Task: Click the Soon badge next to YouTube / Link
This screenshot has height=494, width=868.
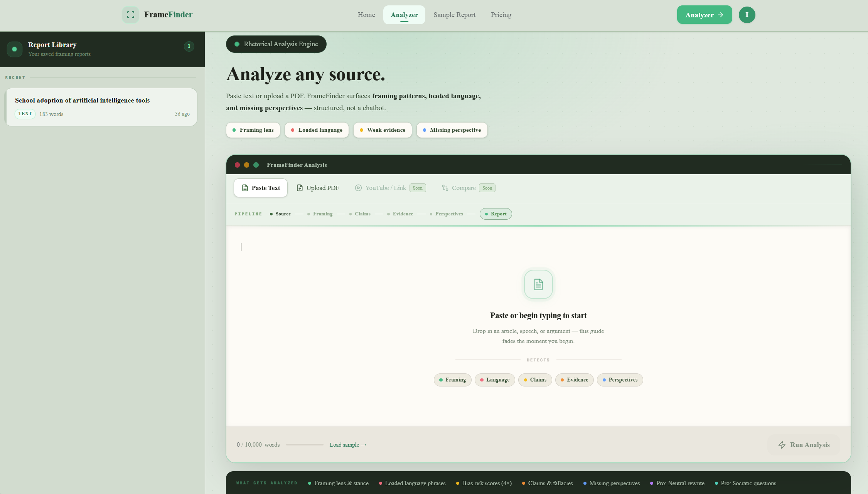Action: (418, 188)
